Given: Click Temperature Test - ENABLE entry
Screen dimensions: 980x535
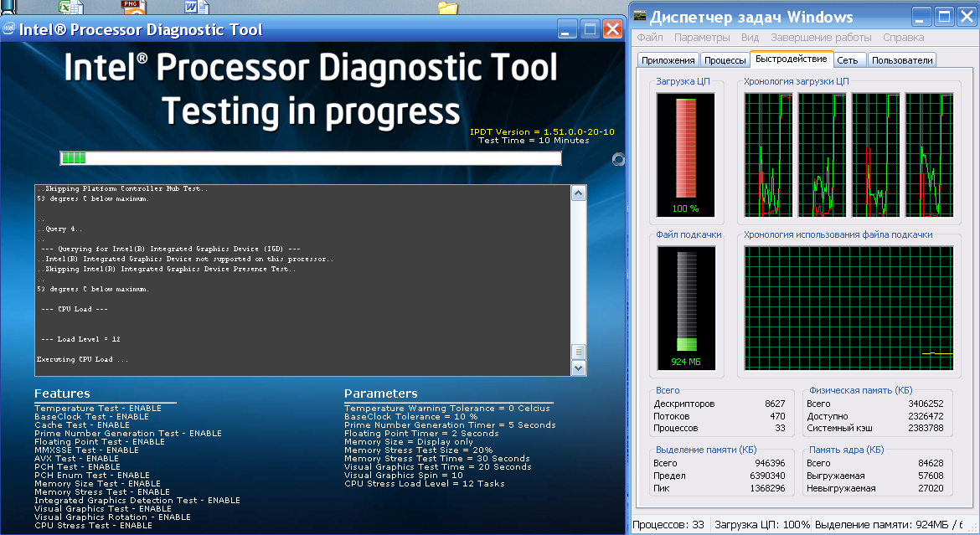Looking at the screenshot, I should coord(97,408).
